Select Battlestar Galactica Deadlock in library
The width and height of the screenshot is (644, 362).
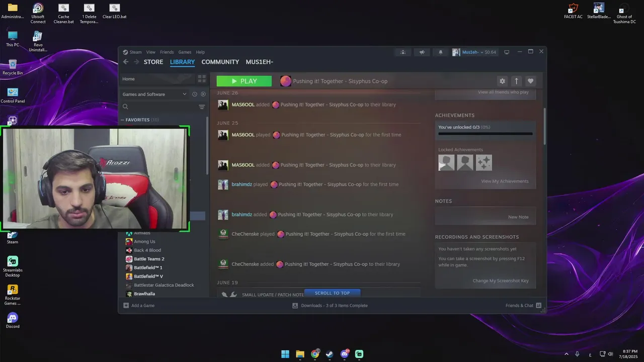[x=164, y=285]
